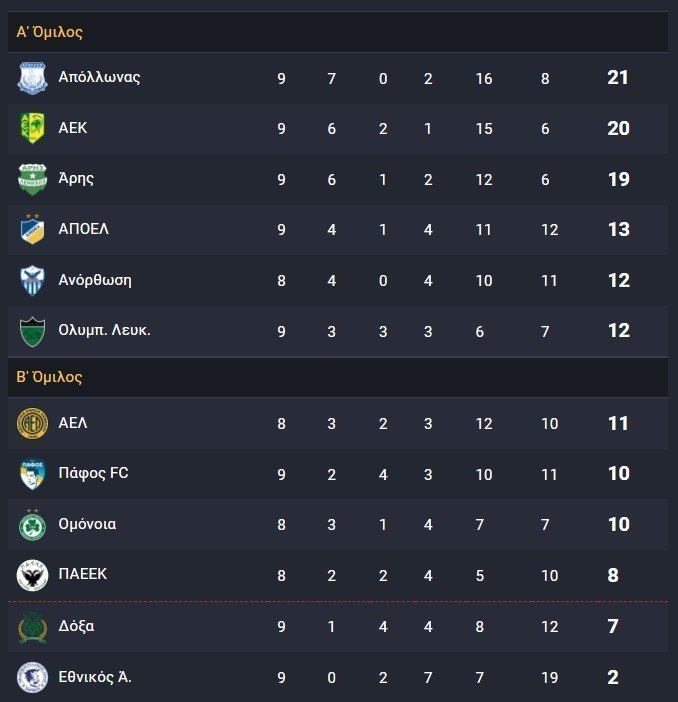Click the ΑΠΟΕΛ shield logo
Screen dimensions: 678x702
click(x=32, y=229)
